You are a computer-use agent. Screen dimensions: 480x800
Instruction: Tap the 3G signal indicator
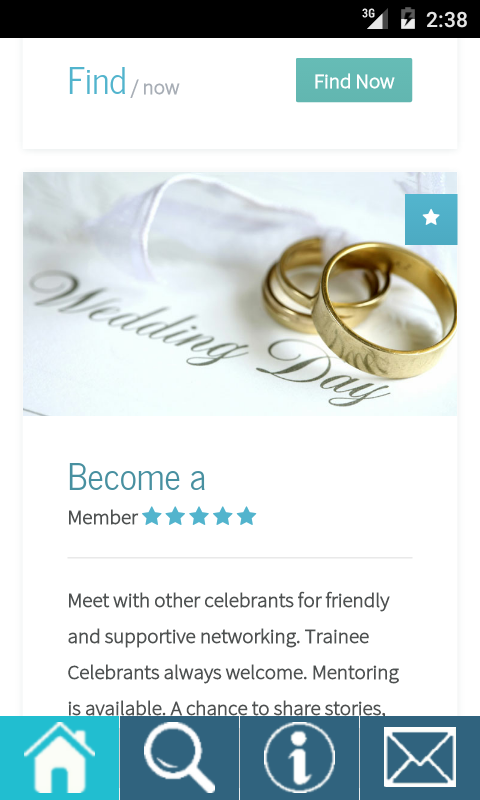point(375,18)
